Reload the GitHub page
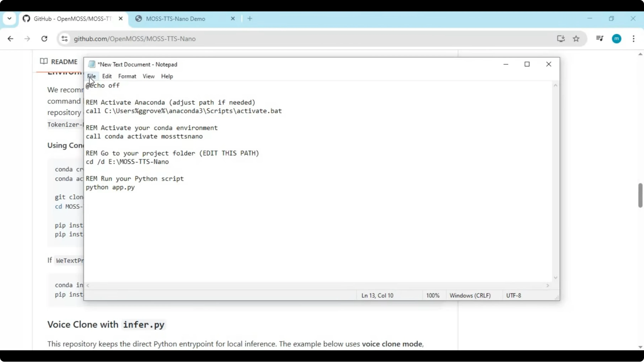The height and width of the screenshot is (362, 644). (x=44, y=39)
